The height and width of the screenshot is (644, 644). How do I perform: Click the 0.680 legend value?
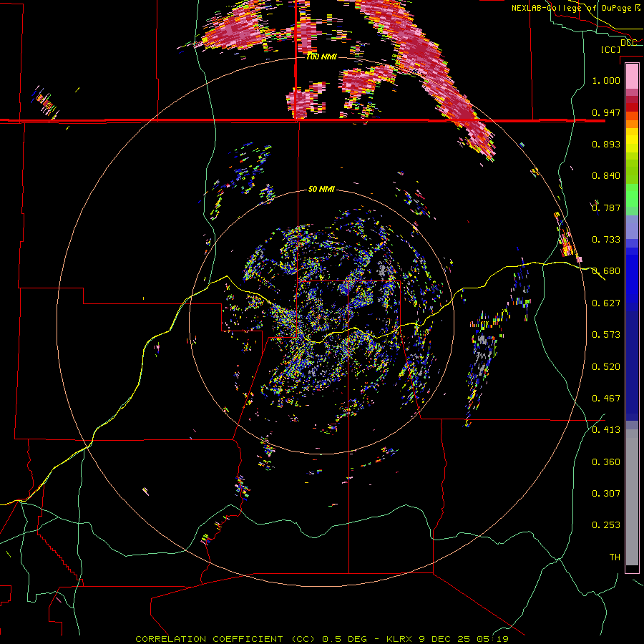point(606,271)
